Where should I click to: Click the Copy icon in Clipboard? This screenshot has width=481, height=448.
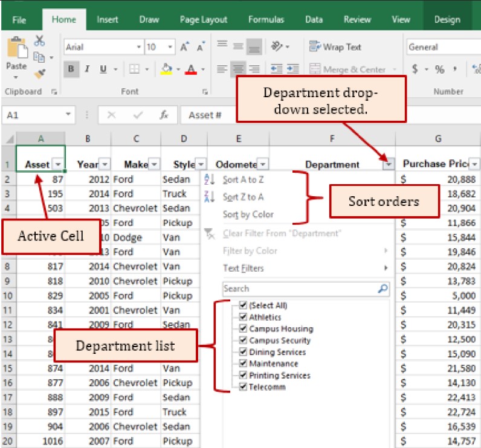tap(39, 57)
